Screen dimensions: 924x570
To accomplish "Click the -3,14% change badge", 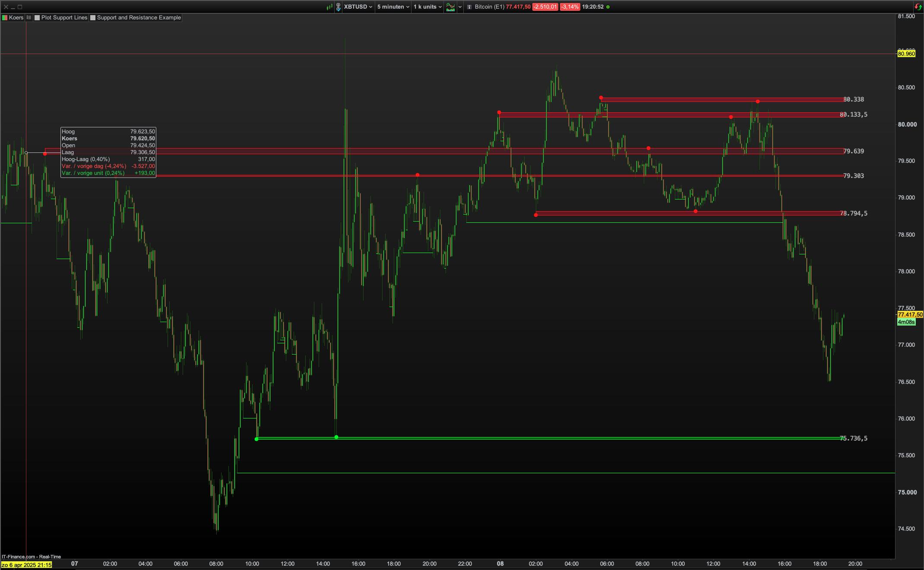I will pyautogui.click(x=570, y=6).
